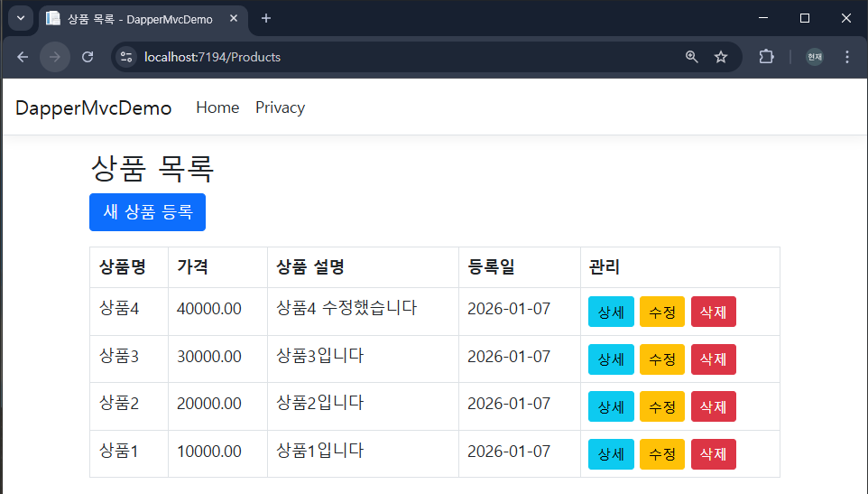Open the Chrome profile avatar

pos(814,57)
